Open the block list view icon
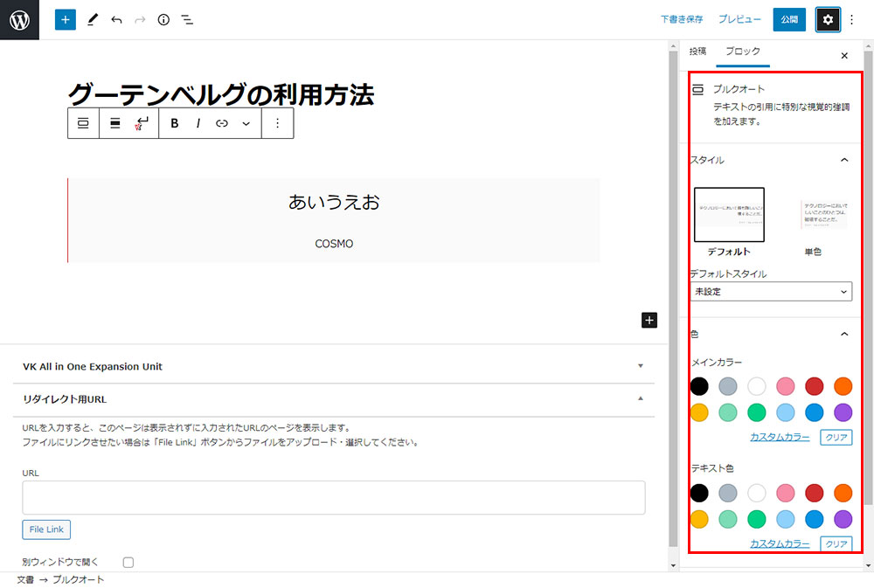The height and width of the screenshot is (588, 874). pyautogui.click(x=187, y=19)
